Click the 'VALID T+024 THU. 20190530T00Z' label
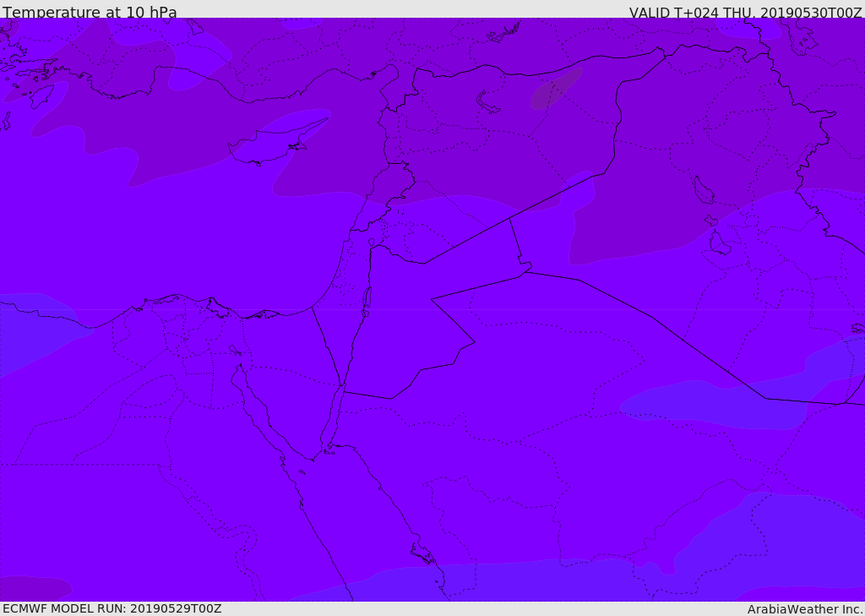Viewport: 865px width, 616px height. (x=745, y=12)
